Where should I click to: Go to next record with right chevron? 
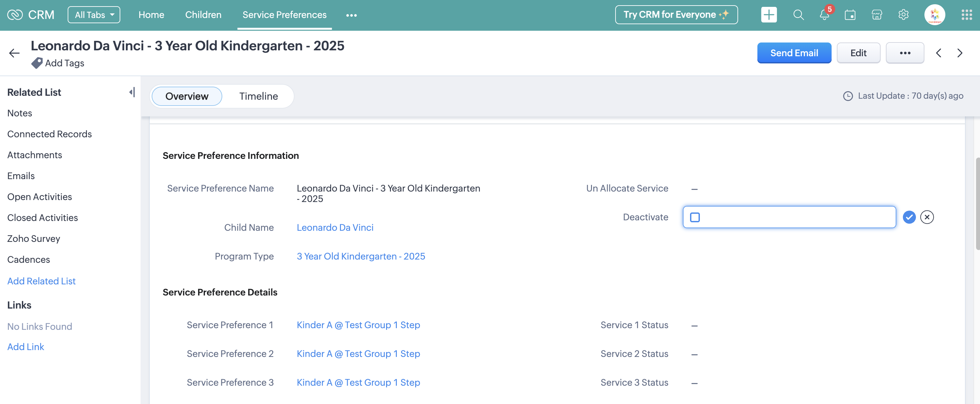point(959,53)
